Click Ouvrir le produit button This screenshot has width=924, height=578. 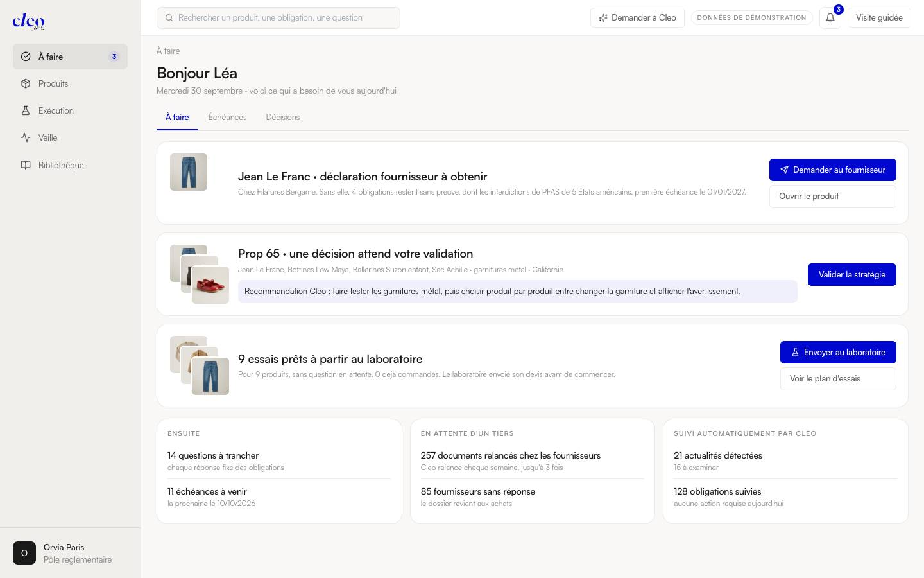[833, 197]
